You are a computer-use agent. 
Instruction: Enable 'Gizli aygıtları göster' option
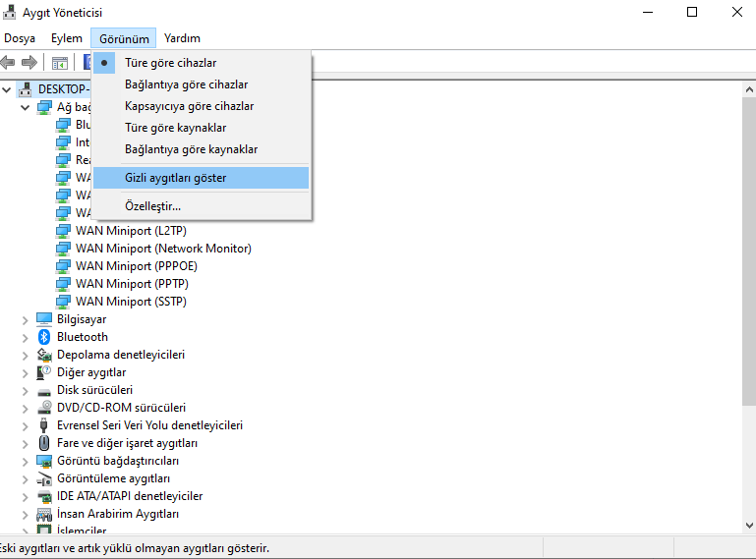coord(202,178)
